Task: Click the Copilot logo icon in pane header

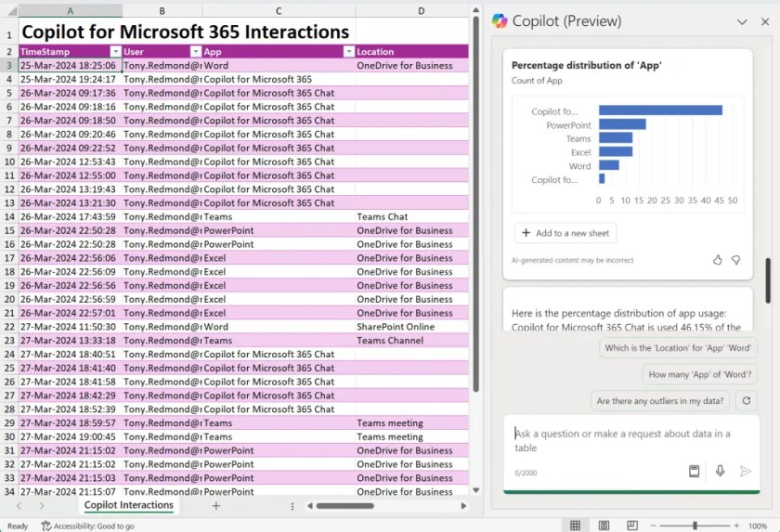Action: pos(500,20)
